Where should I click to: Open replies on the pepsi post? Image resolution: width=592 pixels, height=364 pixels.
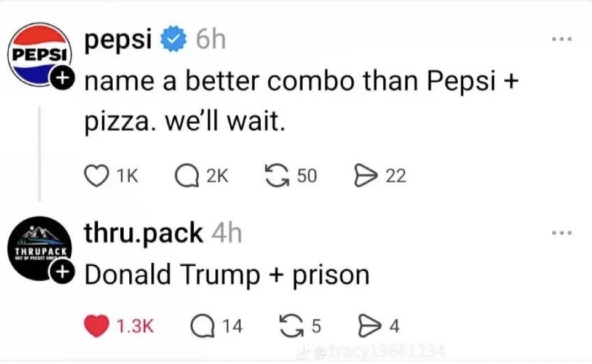(x=184, y=176)
